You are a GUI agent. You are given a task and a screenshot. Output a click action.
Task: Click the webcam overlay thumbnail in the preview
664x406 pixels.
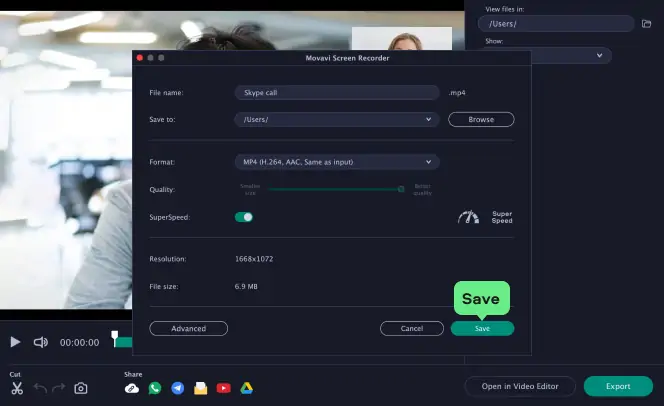(401, 39)
